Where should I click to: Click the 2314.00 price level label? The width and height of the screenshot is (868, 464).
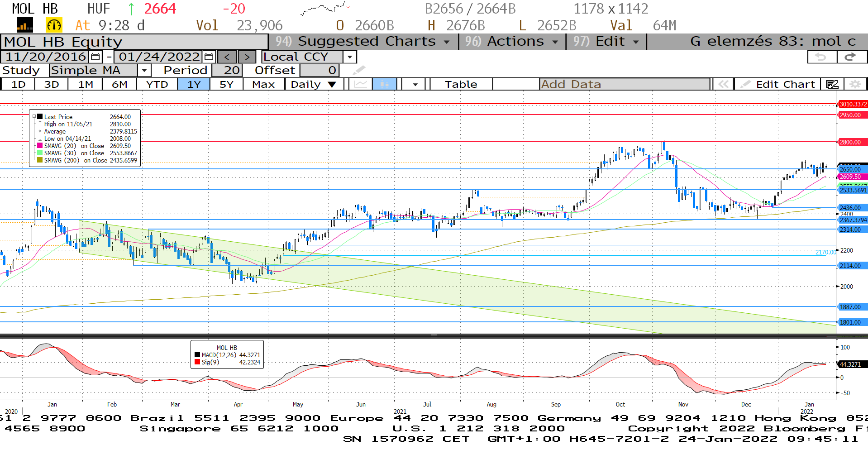click(853, 230)
